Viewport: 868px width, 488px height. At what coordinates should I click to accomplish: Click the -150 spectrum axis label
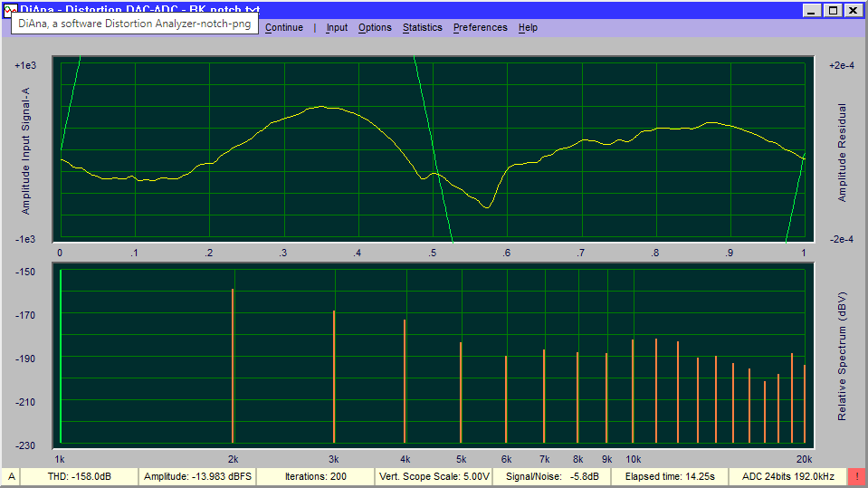click(x=25, y=272)
